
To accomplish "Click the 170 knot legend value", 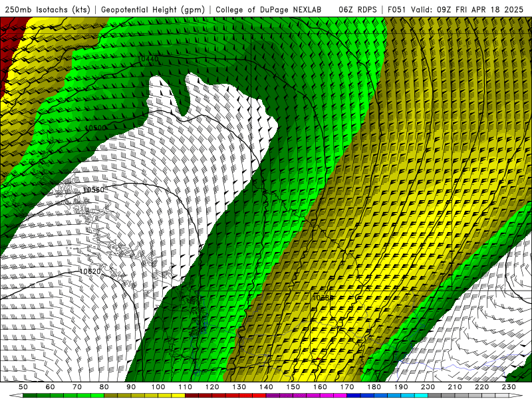I will pyautogui.click(x=347, y=387).
